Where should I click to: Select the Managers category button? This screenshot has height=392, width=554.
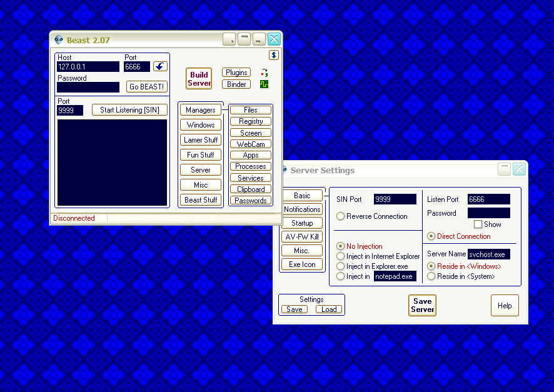pos(201,110)
